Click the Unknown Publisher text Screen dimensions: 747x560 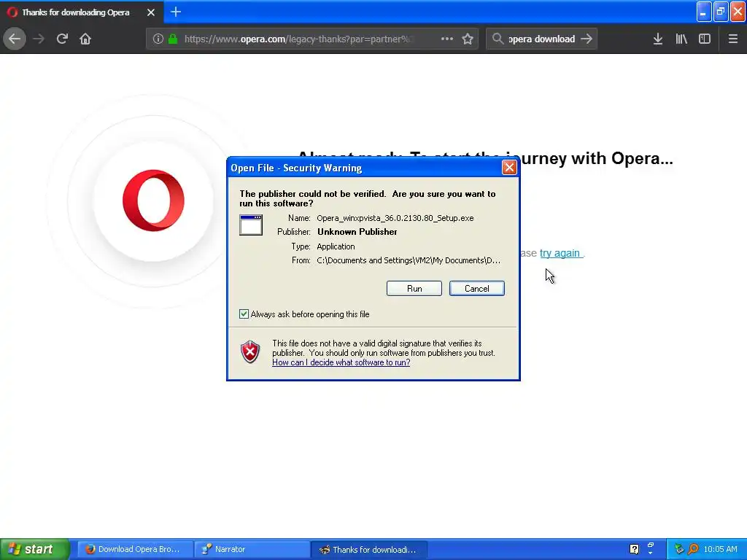tap(357, 232)
